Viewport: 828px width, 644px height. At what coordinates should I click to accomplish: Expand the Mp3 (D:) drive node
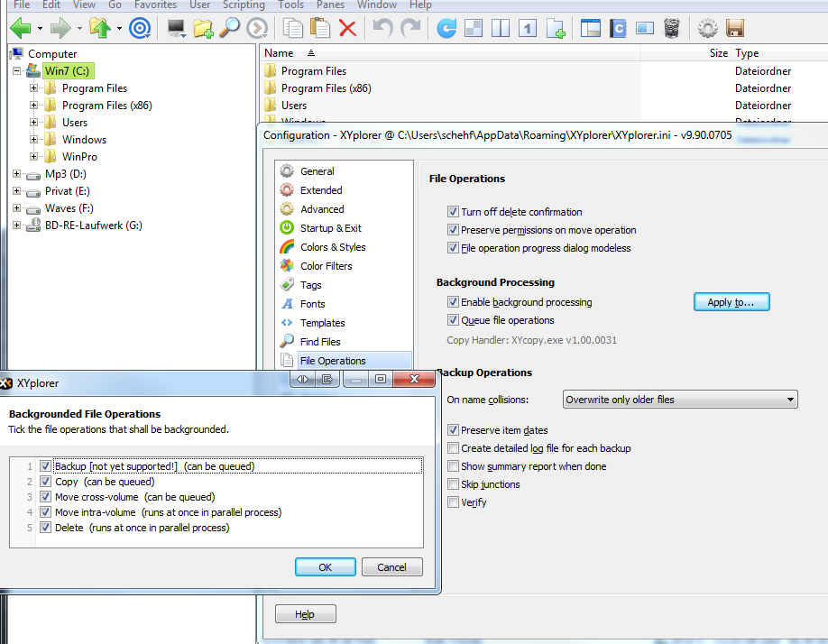tap(17, 174)
